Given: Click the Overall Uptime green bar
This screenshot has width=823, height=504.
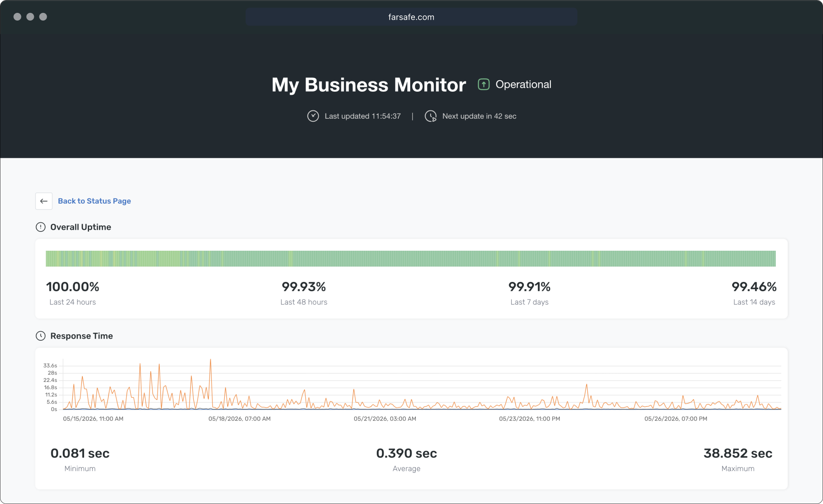Looking at the screenshot, I should [x=411, y=258].
